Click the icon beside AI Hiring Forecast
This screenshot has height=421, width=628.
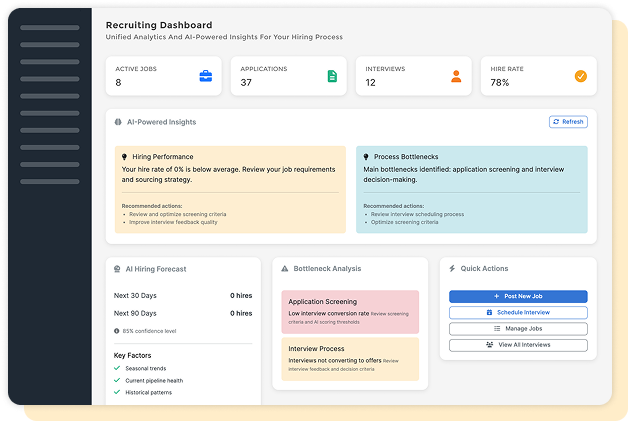coord(117,269)
